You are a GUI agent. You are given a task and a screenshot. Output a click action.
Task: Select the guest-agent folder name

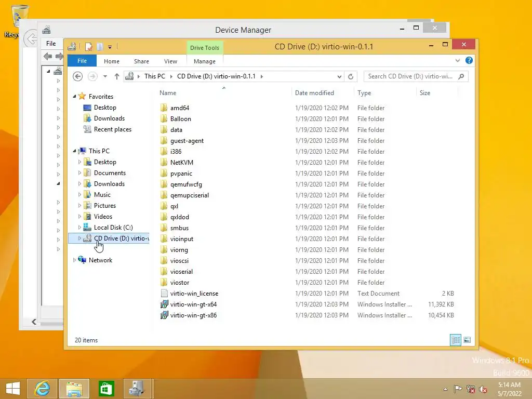click(x=187, y=141)
